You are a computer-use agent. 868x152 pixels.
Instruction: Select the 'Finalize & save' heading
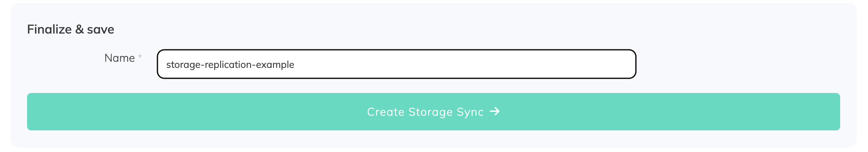point(70,29)
